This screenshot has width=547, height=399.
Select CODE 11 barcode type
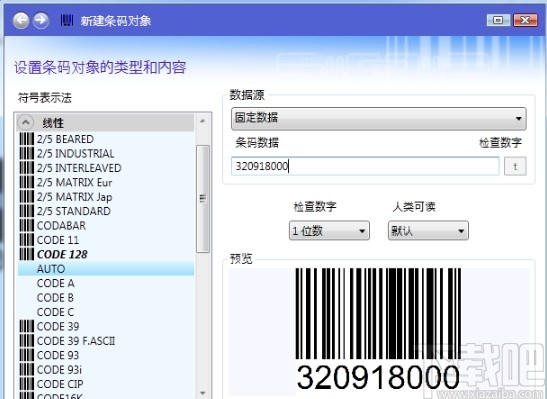pyautogui.click(x=58, y=240)
